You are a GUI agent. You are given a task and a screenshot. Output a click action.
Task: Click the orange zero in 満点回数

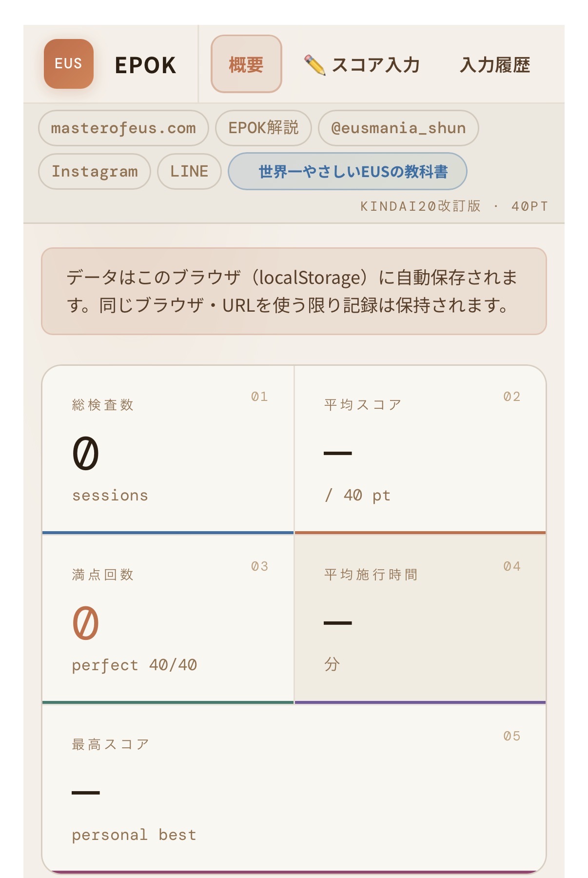pyautogui.click(x=86, y=623)
